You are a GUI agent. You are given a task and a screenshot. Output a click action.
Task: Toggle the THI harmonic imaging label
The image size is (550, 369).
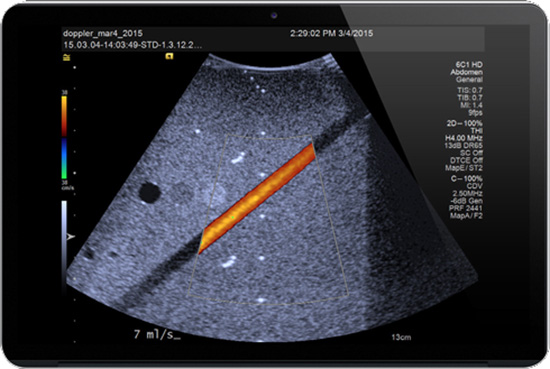coord(476,131)
